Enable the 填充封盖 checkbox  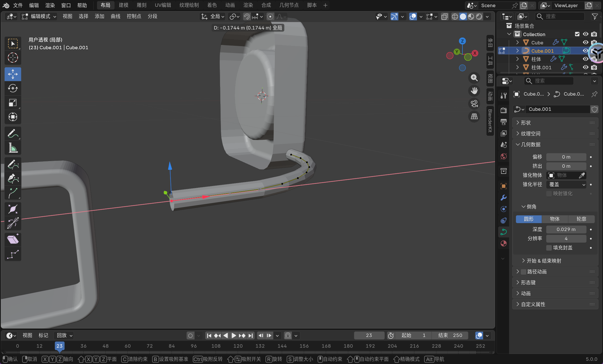[x=549, y=248]
